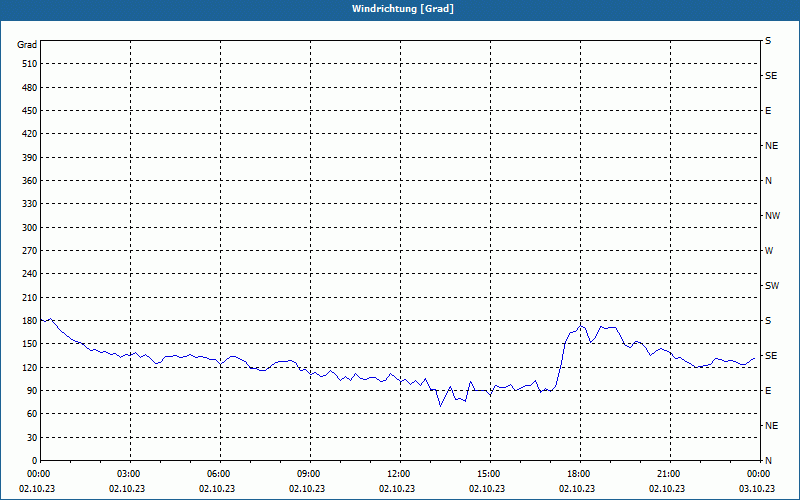Click the 03.10.23 date label
The height and width of the screenshot is (500, 800).
[757, 489]
